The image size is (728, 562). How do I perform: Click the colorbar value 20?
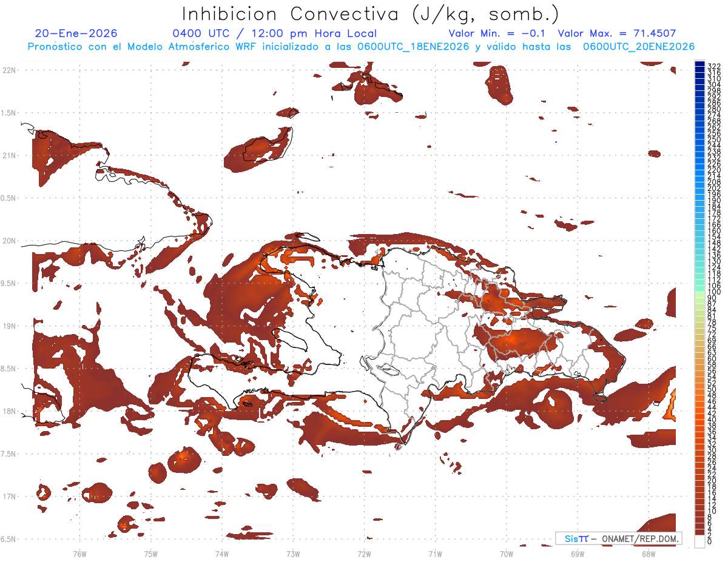point(712,480)
